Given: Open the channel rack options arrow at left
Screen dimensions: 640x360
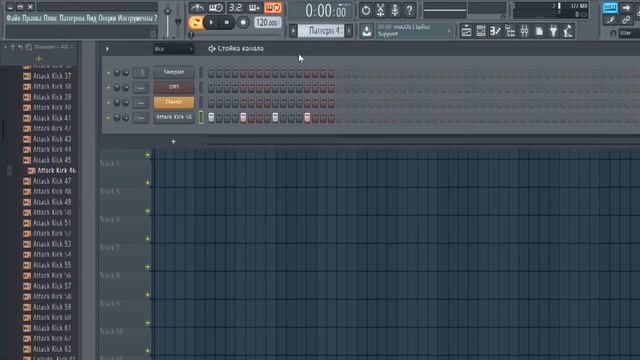Looking at the screenshot, I should (x=107, y=49).
